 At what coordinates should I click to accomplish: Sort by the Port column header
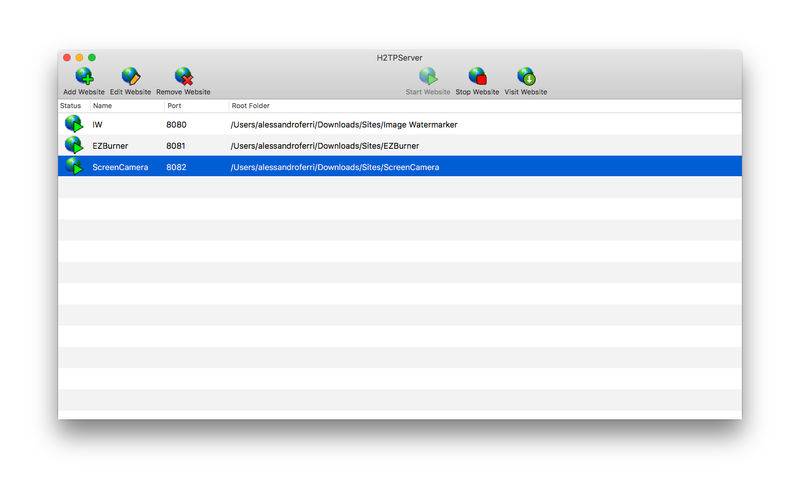[x=174, y=106]
